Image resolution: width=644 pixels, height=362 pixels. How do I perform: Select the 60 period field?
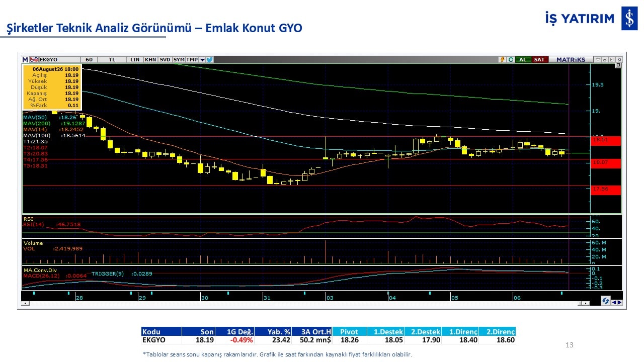tap(89, 59)
